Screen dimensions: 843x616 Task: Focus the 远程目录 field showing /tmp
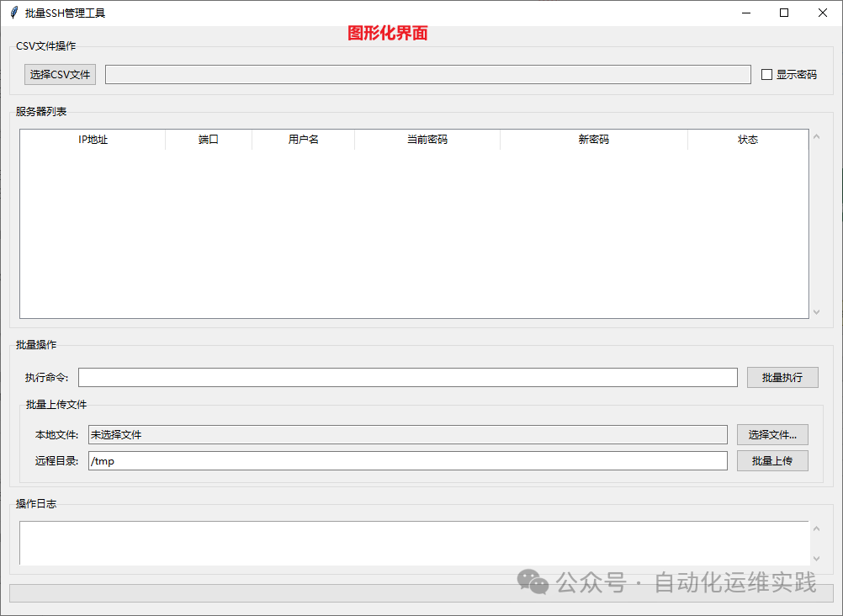408,460
